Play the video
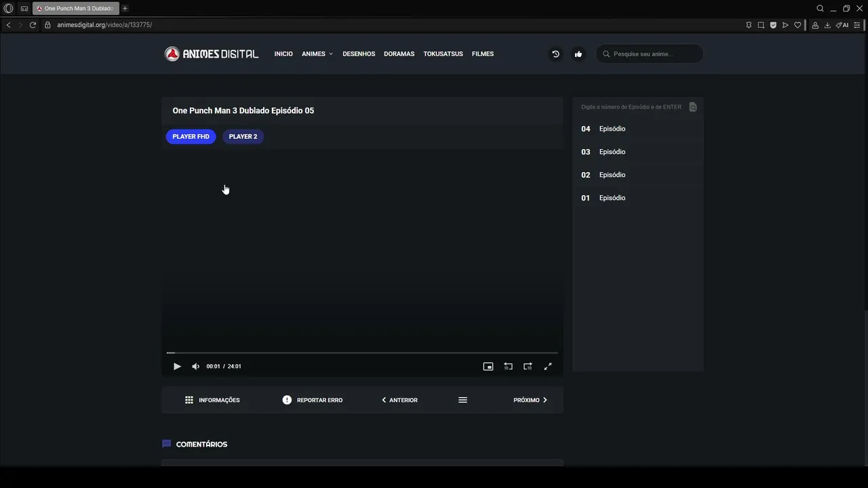Screen dimensions: 868x488 click(x=177, y=367)
